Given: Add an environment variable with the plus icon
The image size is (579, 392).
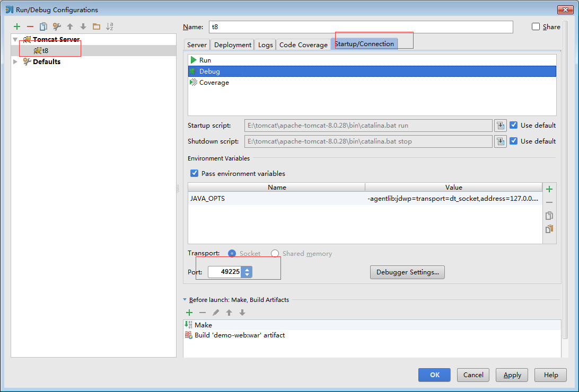Looking at the screenshot, I should (549, 189).
